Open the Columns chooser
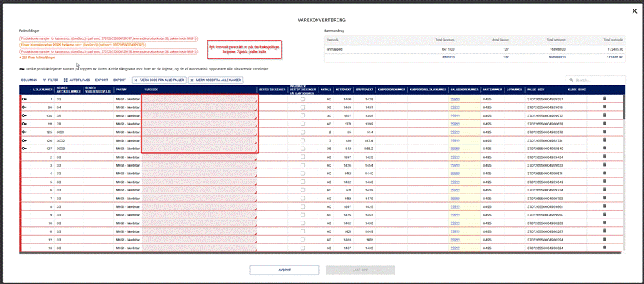 (28, 80)
